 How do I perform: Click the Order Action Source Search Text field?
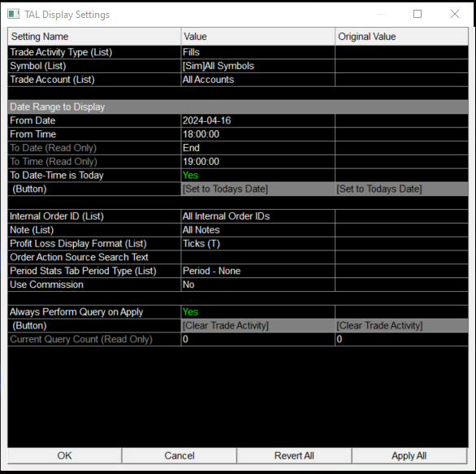pyautogui.click(x=258, y=258)
